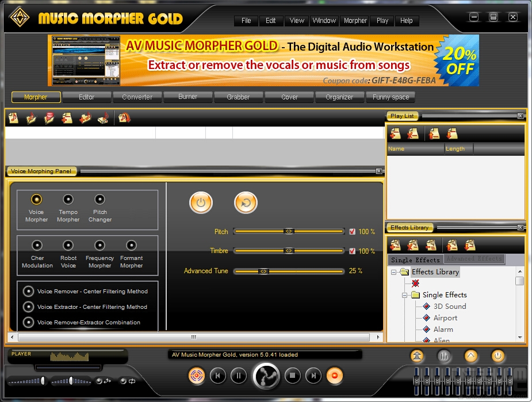Choose Voice Extractor - Center Filtering Method
The height and width of the screenshot is (402, 532).
click(x=29, y=307)
